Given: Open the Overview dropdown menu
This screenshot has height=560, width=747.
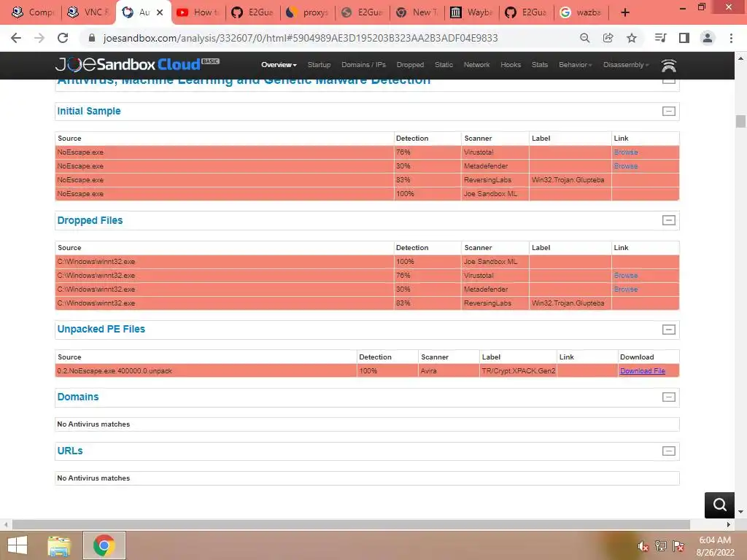Looking at the screenshot, I should pyautogui.click(x=279, y=65).
